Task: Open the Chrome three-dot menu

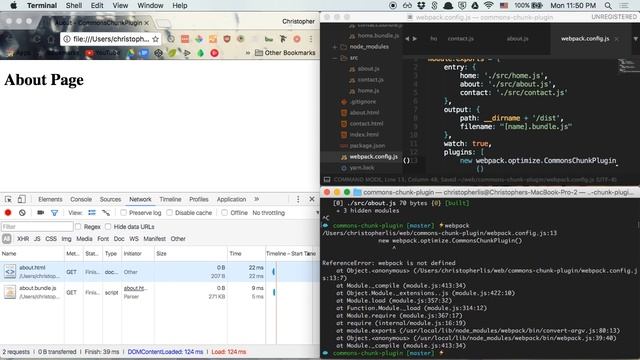Action: point(311,39)
